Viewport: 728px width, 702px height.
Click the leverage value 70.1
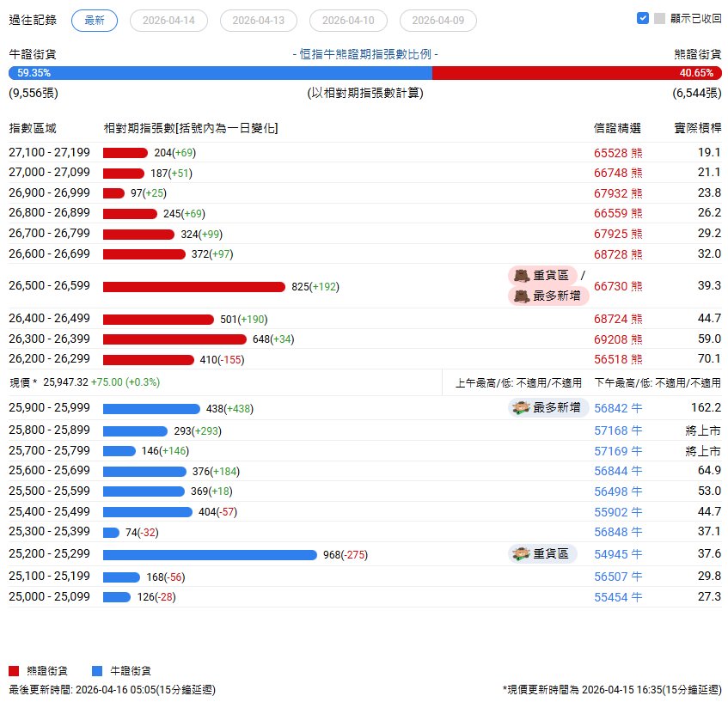(709, 359)
